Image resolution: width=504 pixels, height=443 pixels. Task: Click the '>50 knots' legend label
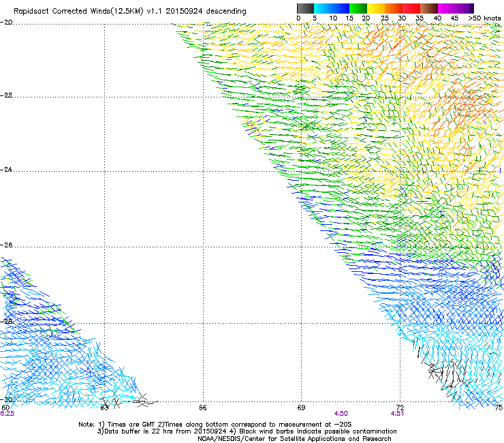(484, 18)
